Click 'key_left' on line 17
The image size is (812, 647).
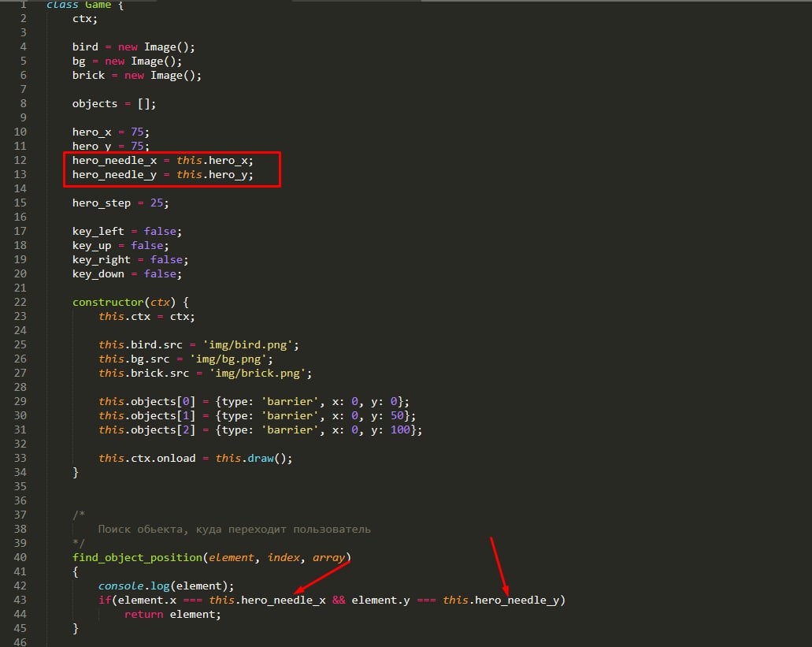pos(98,232)
